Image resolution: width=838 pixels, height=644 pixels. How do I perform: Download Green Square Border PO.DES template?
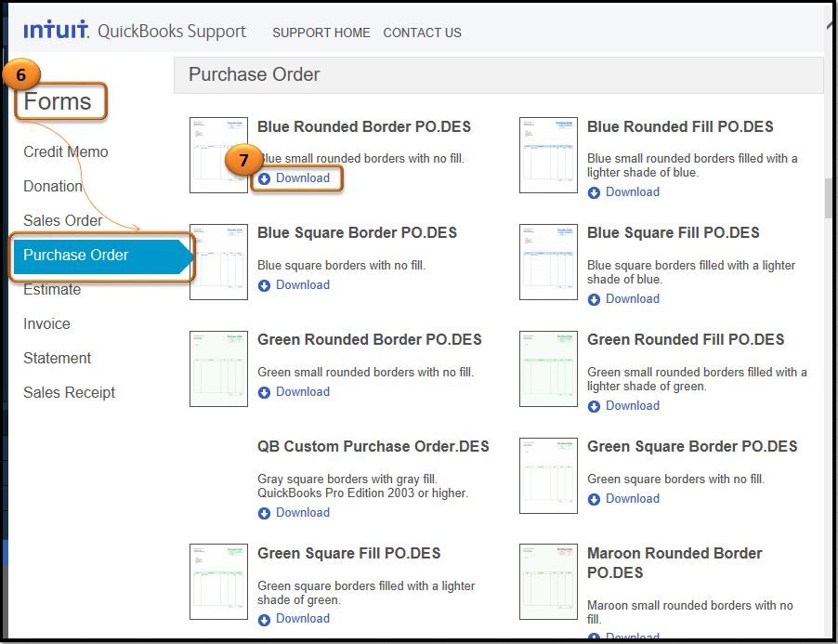point(633,499)
